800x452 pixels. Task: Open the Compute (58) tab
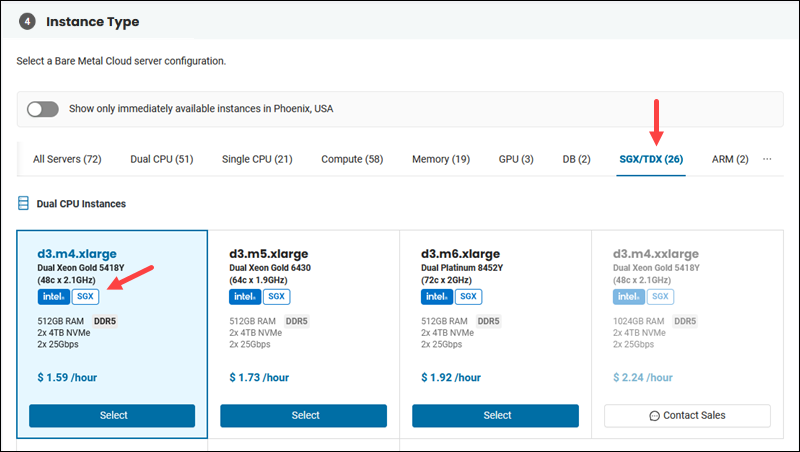[352, 159]
